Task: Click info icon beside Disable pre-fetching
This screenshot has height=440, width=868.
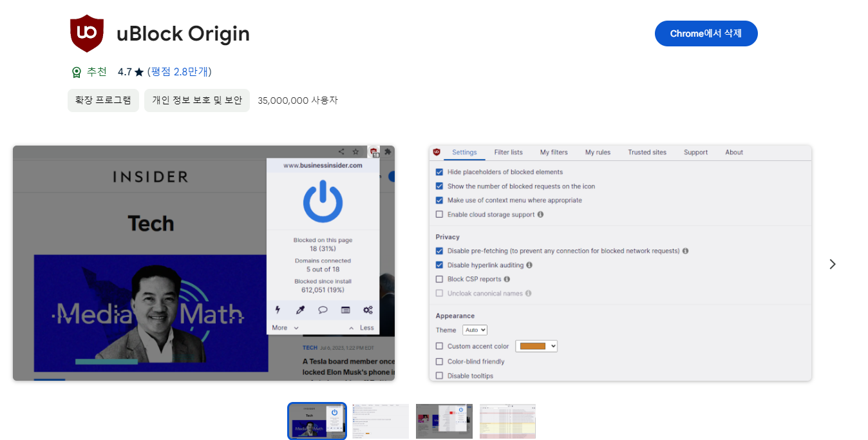Action: click(685, 251)
